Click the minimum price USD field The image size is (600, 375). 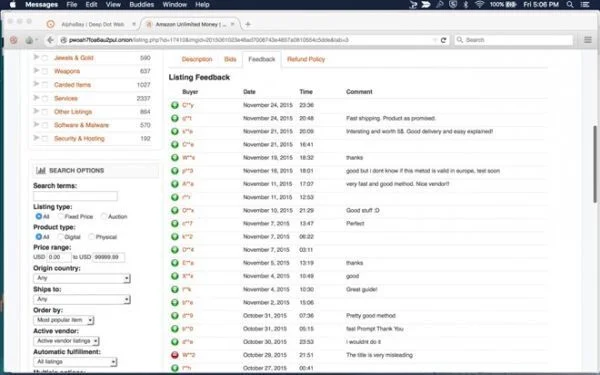(59, 257)
